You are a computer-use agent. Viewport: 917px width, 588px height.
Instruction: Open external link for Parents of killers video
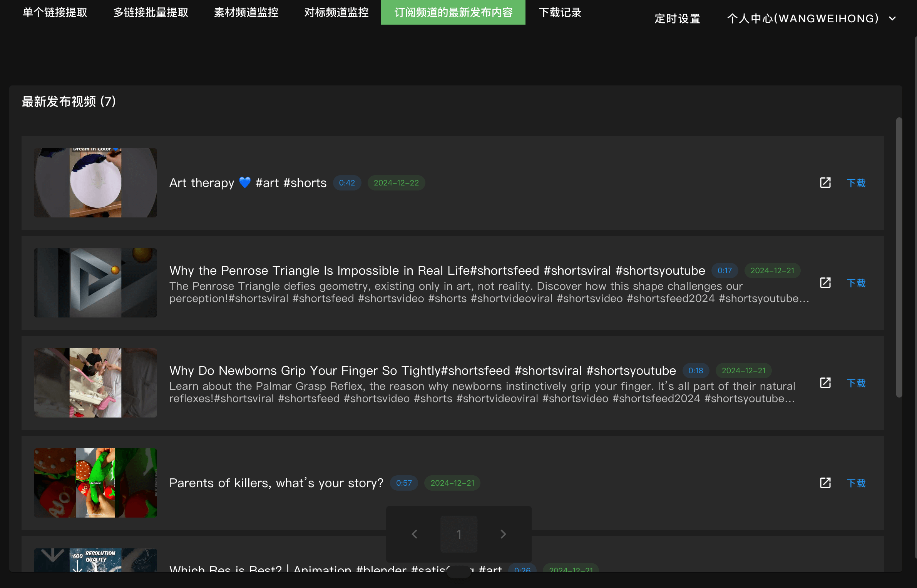tap(825, 483)
